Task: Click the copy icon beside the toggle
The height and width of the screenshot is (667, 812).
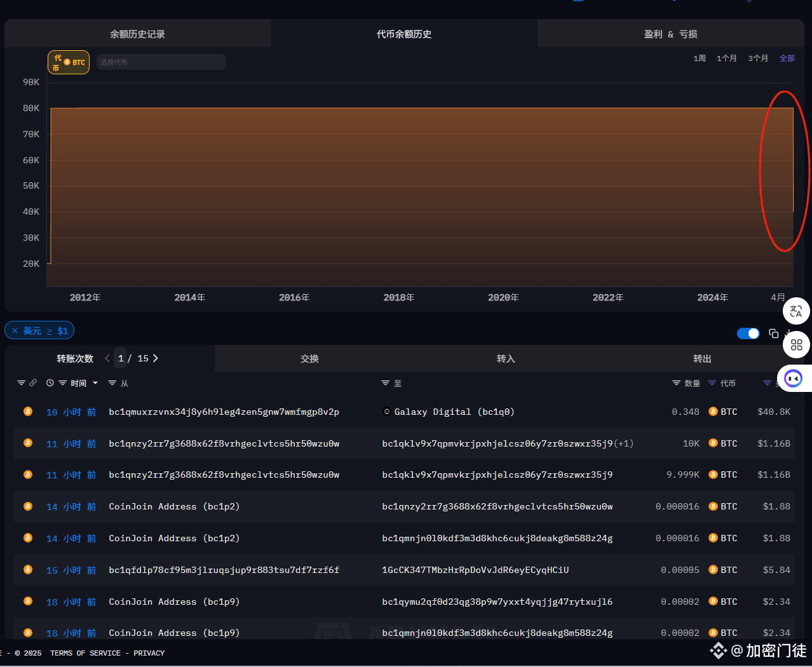Action: pos(773,333)
